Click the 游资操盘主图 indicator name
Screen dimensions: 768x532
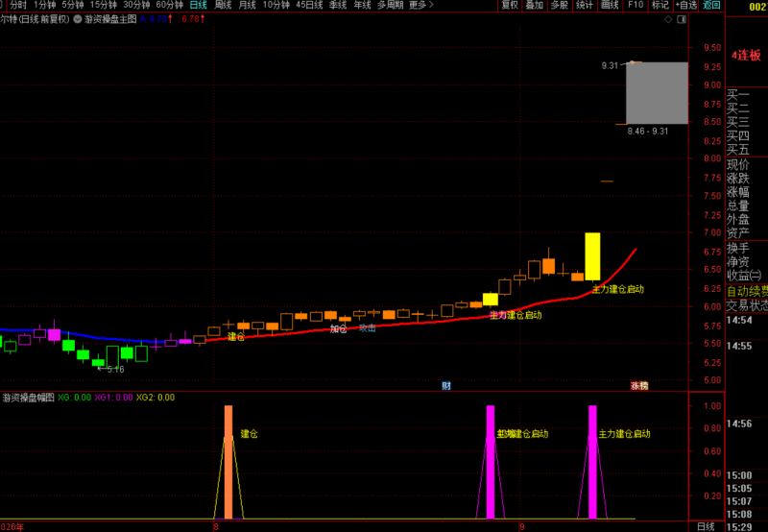point(110,19)
